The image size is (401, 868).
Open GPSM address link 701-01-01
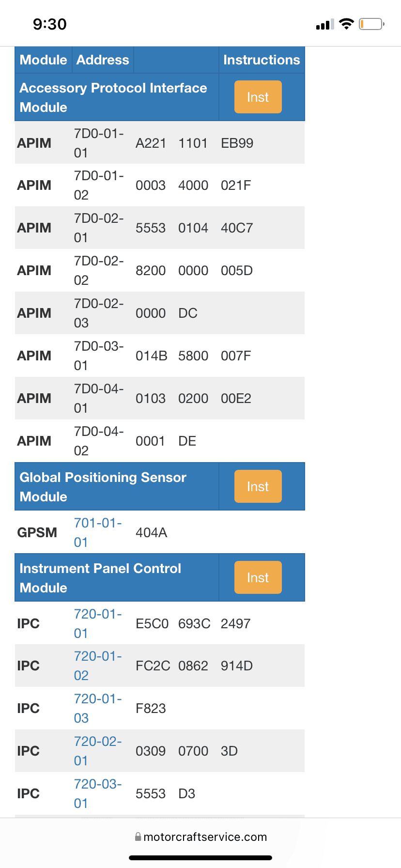(x=98, y=532)
